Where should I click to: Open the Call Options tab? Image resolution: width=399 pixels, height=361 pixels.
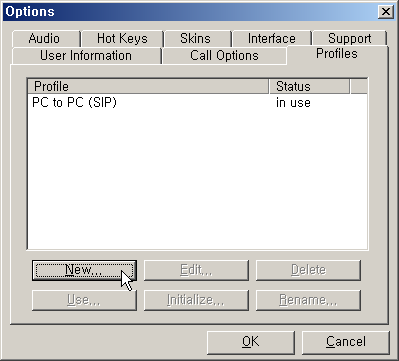tap(224, 55)
